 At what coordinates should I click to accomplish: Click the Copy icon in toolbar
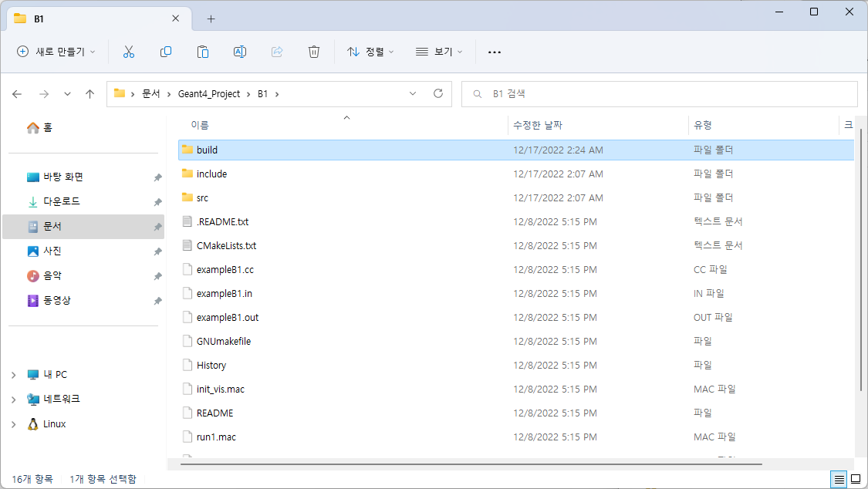pos(166,52)
